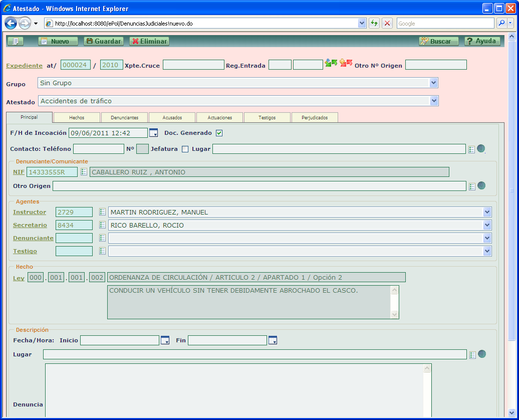The height and width of the screenshot is (420, 519).
Task: Click the Contacto Teléfono input field
Action: click(98, 149)
